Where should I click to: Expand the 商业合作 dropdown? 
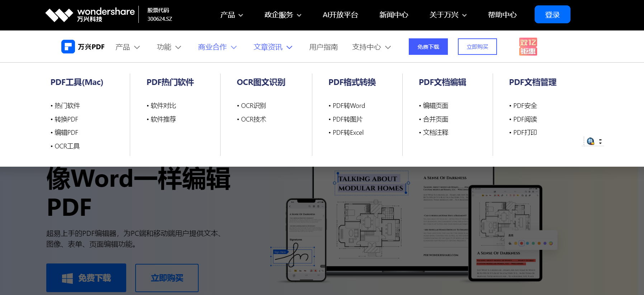(218, 47)
